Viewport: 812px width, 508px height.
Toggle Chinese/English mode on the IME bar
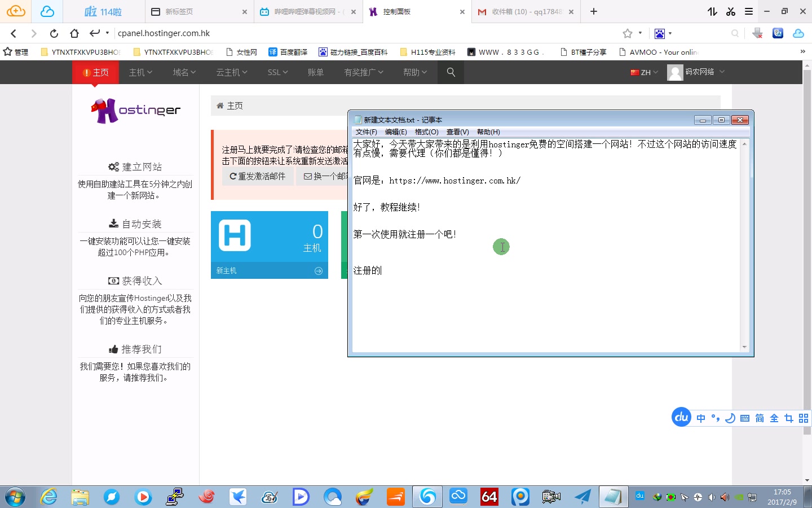pos(701,418)
